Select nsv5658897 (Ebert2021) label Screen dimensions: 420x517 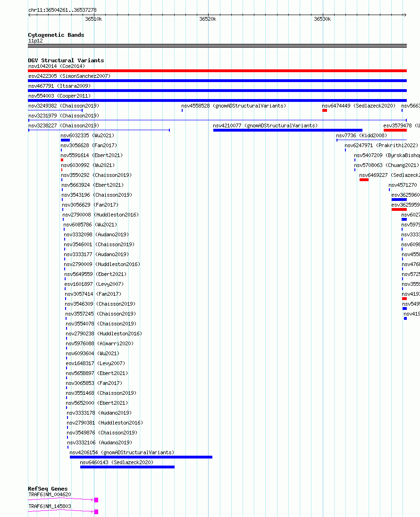pyautogui.click(x=97, y=373)
